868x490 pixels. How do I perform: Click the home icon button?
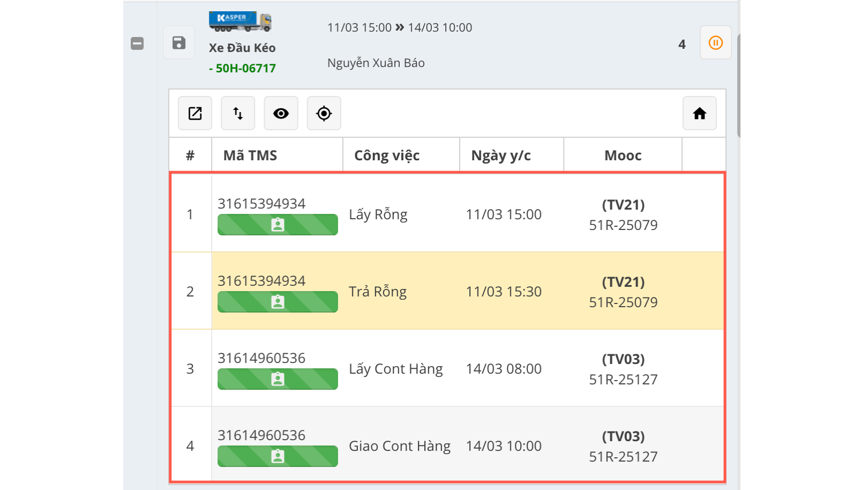tap(699, 113)
